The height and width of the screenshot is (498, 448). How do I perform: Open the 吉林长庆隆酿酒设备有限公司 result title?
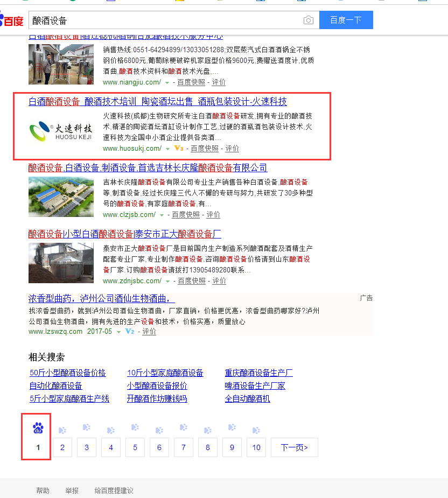coord(148,167)
